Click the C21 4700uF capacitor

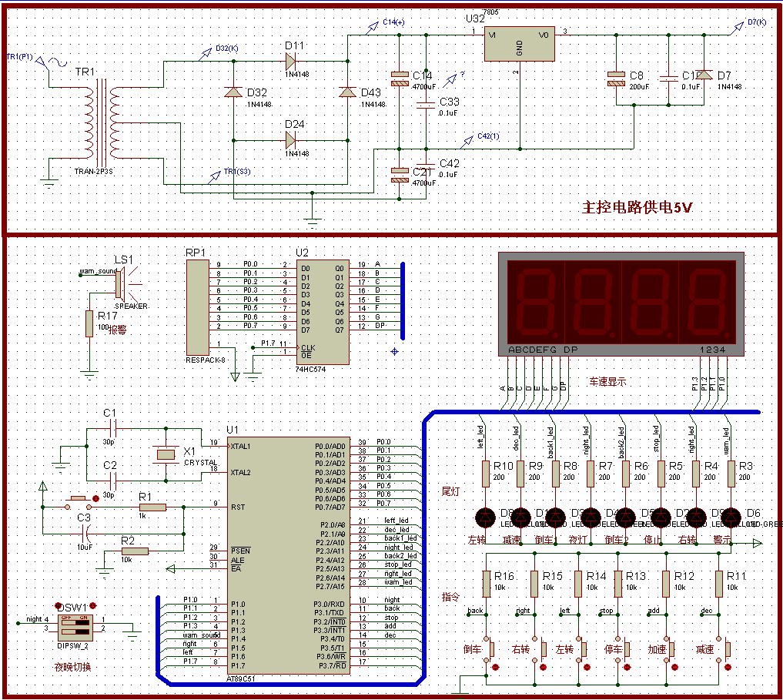click(400, 175)
